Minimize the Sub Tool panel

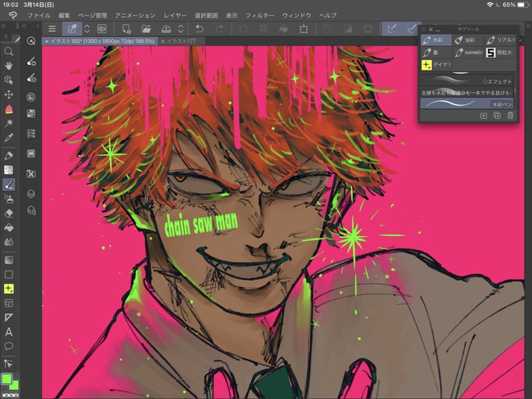coord(438,30)
